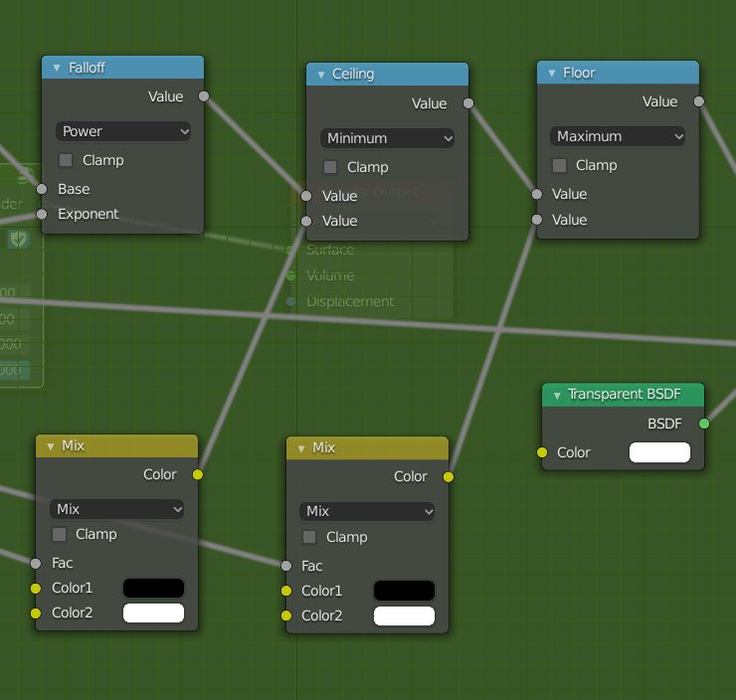Enable Clamp checkbox in Falloff node
Viewport: 736px width, 700px height.
click(x=66, y=160)
